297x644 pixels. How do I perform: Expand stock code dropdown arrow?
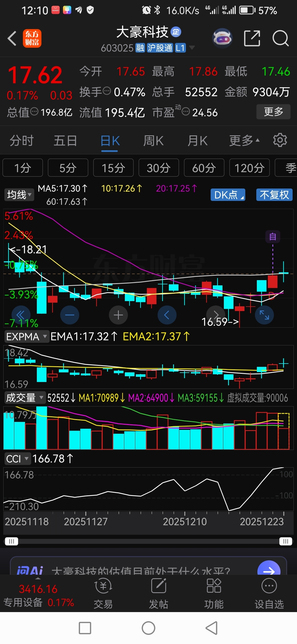pos(192,48)
